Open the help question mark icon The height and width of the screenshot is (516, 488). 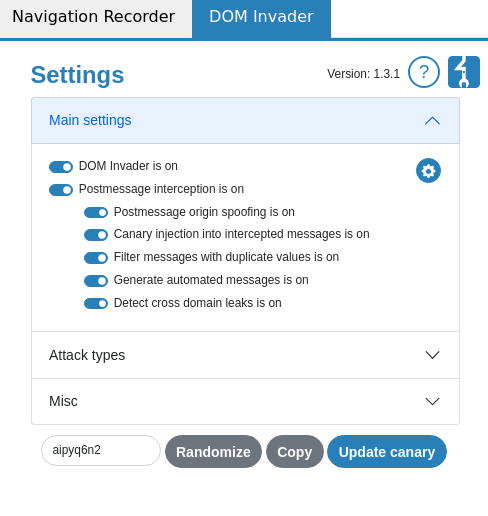(x=424, y=72)
